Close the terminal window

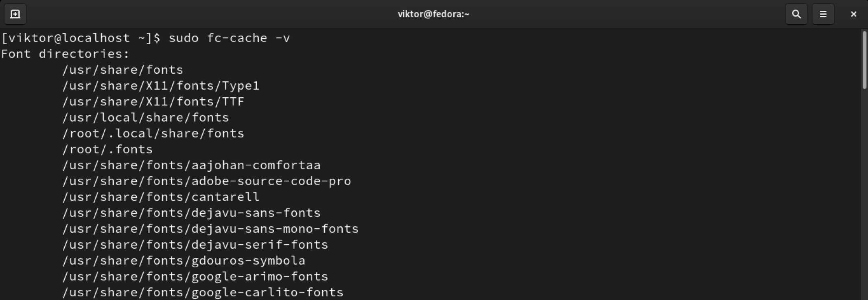853,14
